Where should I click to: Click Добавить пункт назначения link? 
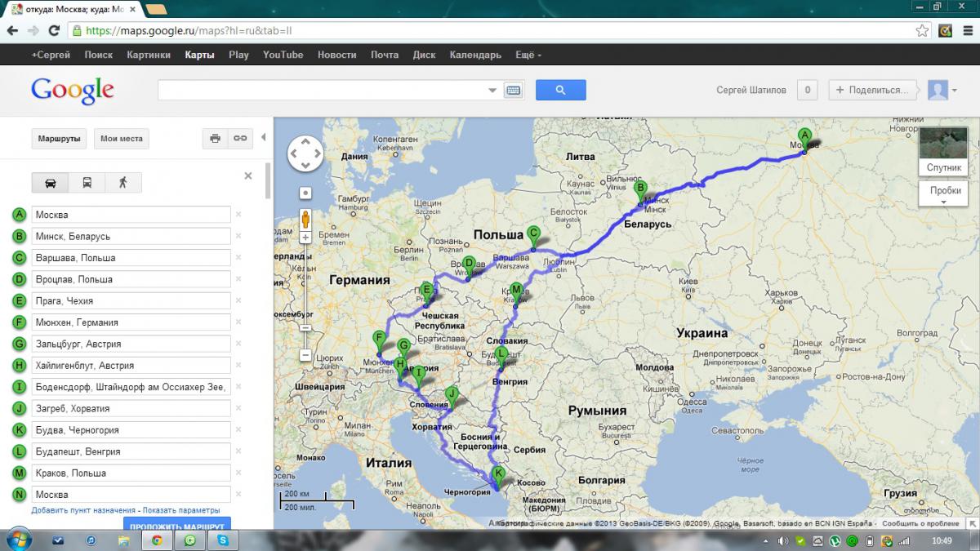pyautogui.click(x=83, y=510)
